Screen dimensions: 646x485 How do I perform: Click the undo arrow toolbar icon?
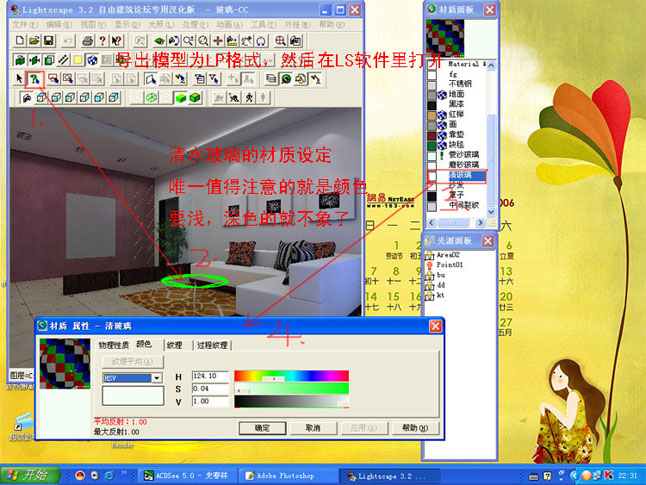tap(68, 40)
